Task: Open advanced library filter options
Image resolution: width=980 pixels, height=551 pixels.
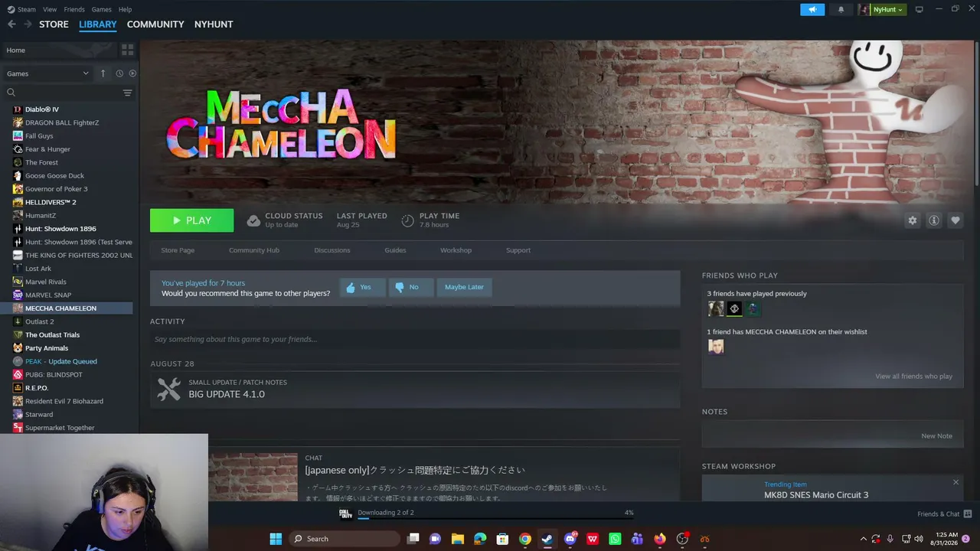Action: (x=127, y=93)
